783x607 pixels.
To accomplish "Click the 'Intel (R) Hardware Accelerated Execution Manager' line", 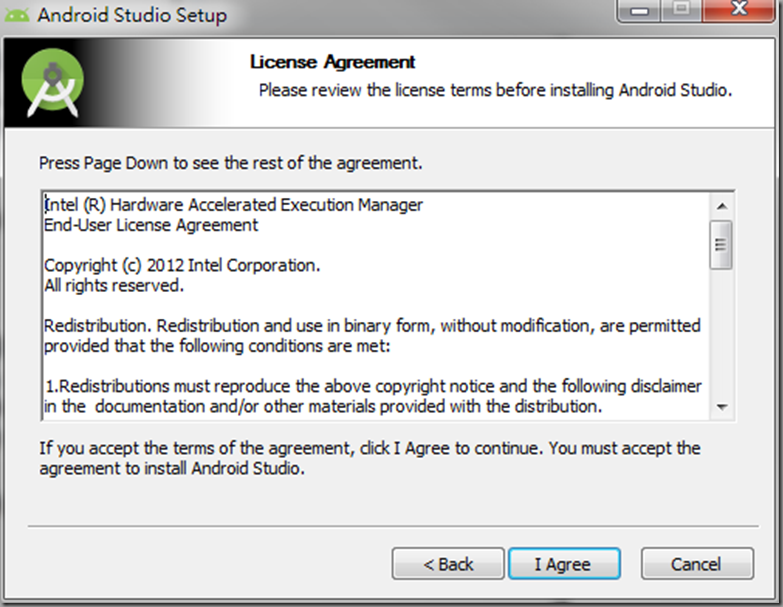I will [233, 205].
